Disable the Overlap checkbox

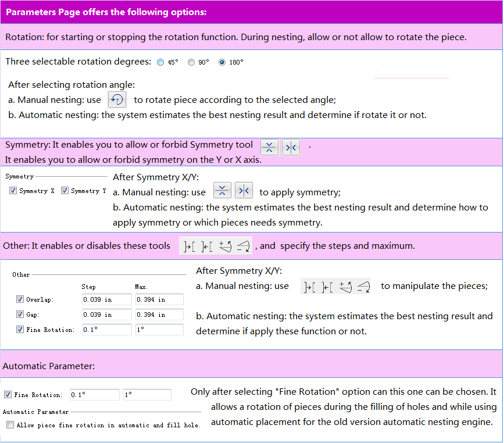(x=20, y=299)
